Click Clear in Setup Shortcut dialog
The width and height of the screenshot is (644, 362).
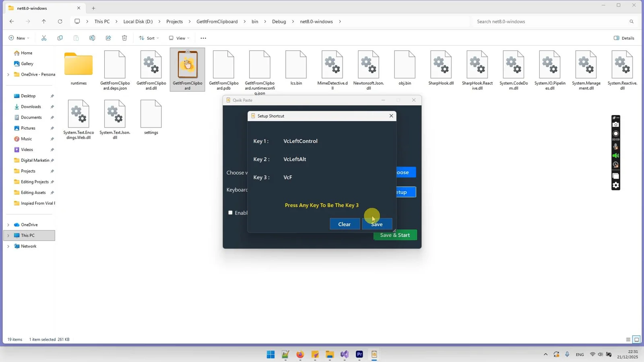pyautogui.click(x=345, y=224)
